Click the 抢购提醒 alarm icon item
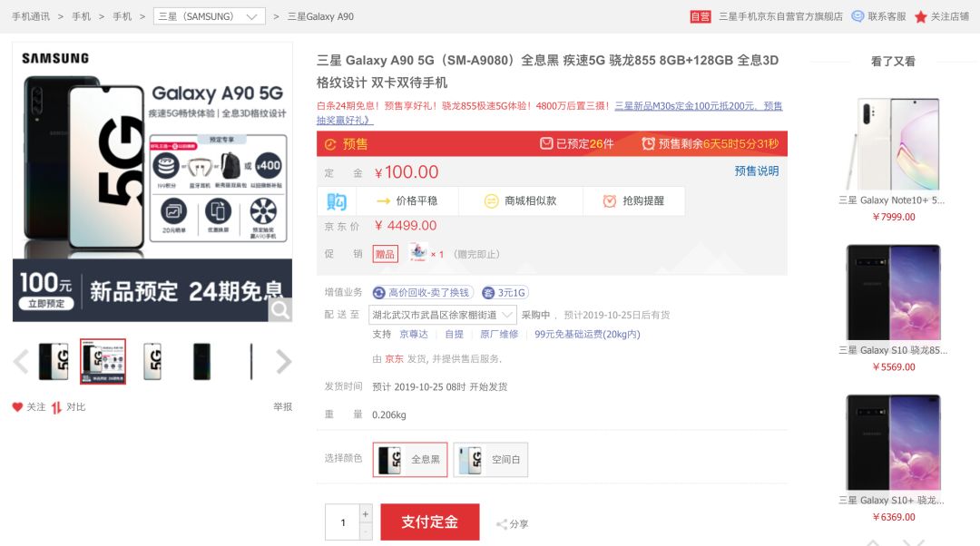Screen dimensions: 980x546 (x=633, y=200)
